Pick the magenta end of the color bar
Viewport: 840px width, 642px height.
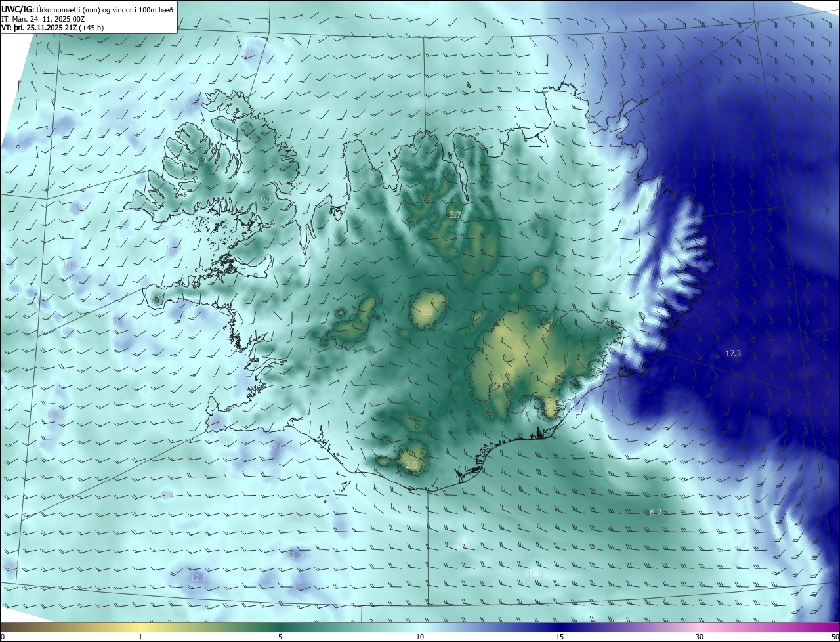pos(827,628)
